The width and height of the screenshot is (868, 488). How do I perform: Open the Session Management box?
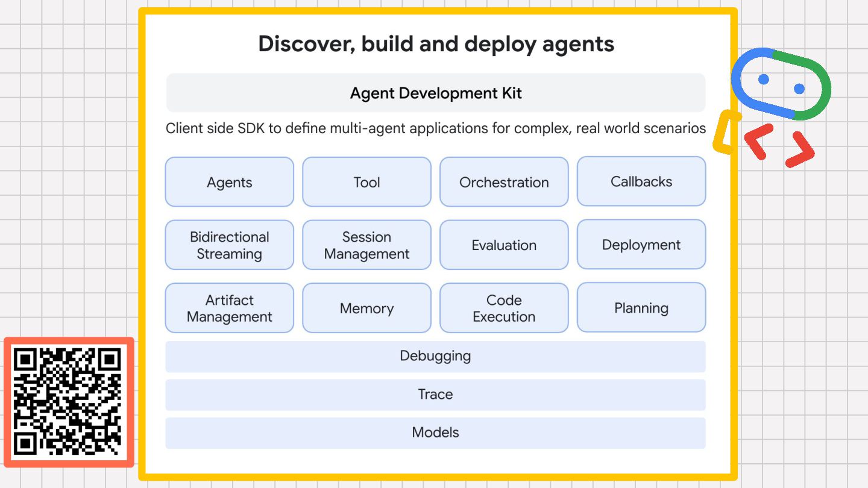tap(366, 245)
